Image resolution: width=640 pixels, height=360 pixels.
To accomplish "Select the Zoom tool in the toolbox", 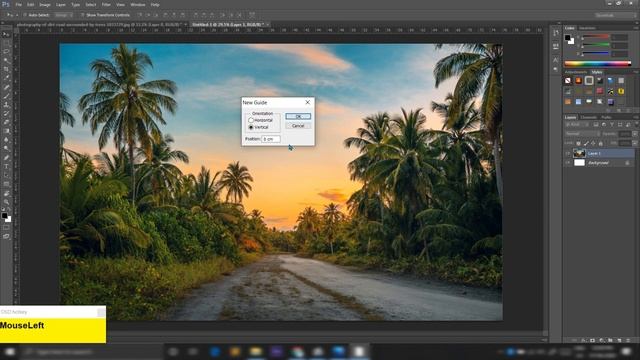I will pyautogui.click(x=6, y=202).
